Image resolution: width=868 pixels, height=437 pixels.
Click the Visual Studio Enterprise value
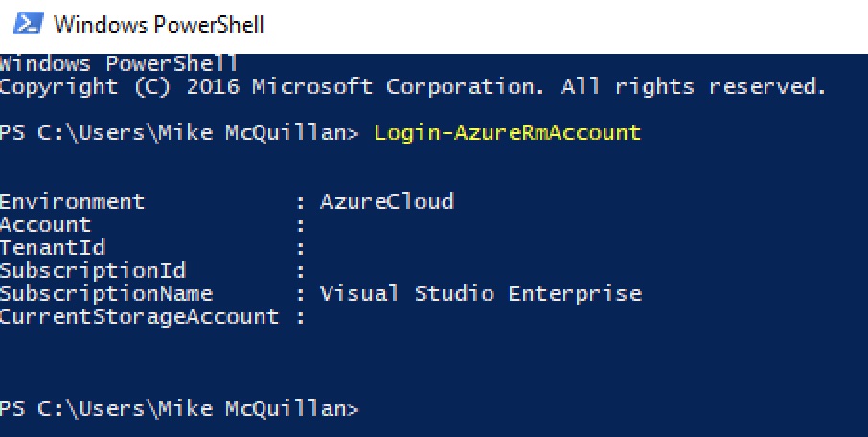point(480,293)
